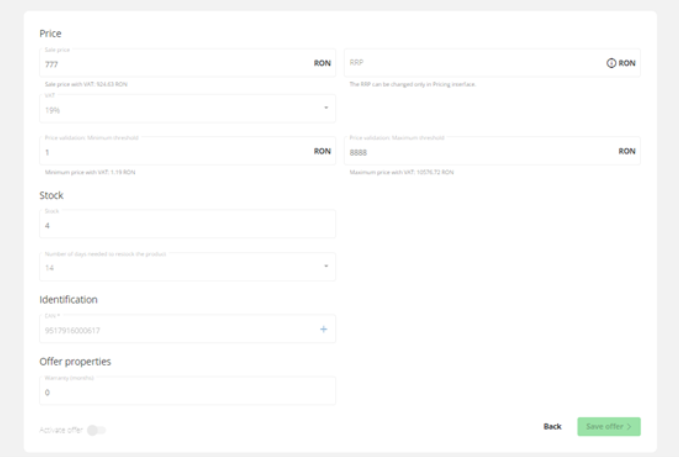Screen dimensions: 679x457
Task: Click the VAT dropdown arrow
Action: pyautogui.click(x=325, y=108)
